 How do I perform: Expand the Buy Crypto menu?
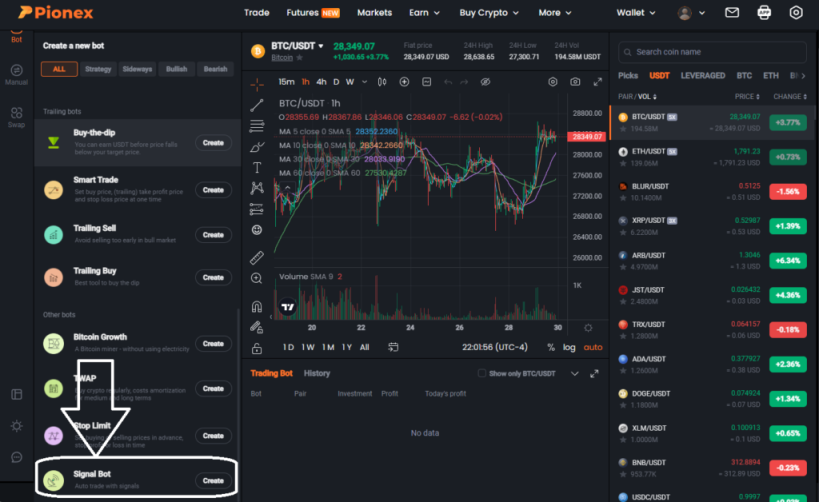[x=489, y=13]
